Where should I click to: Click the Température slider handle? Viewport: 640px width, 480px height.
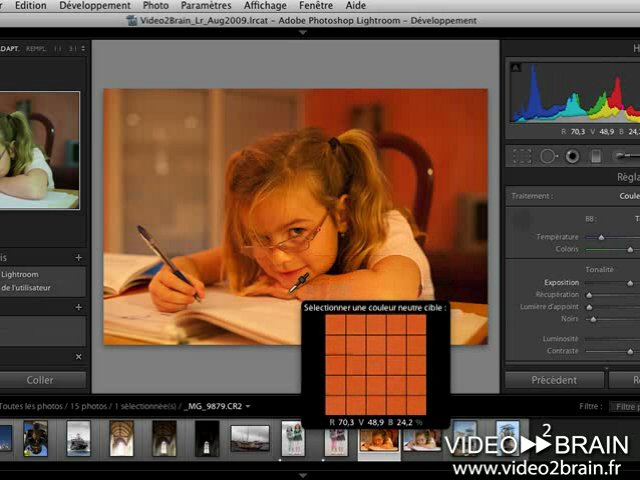pyautogui.click(x=601, y=237)
